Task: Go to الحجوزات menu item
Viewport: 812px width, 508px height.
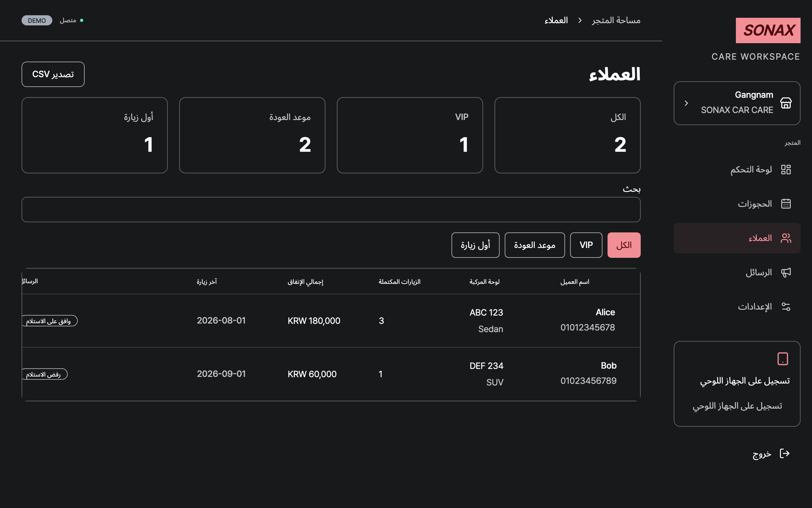Action: point(737,204)
